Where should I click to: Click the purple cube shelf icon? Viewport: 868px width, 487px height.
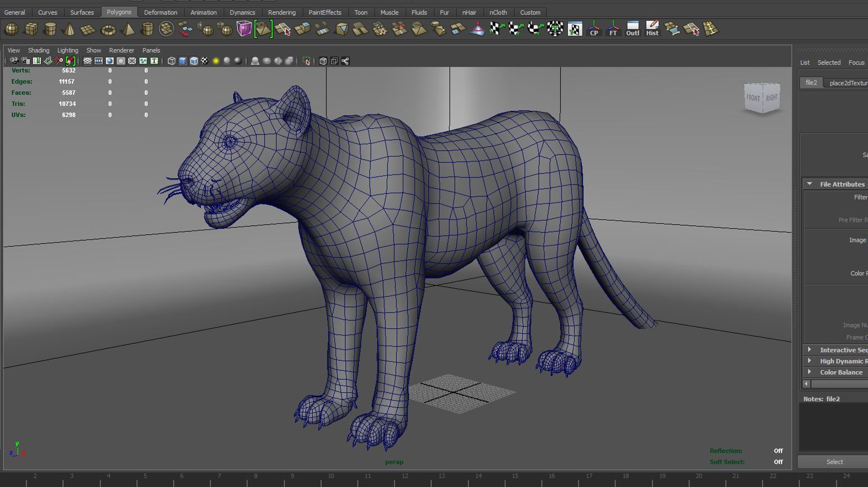coord(244,29)
